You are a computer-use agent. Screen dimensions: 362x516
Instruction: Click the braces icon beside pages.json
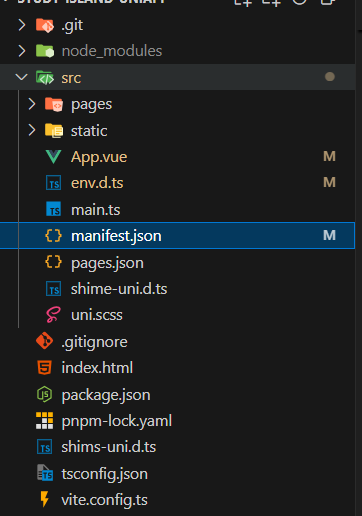pyautogui.click(x=54, y=262)
